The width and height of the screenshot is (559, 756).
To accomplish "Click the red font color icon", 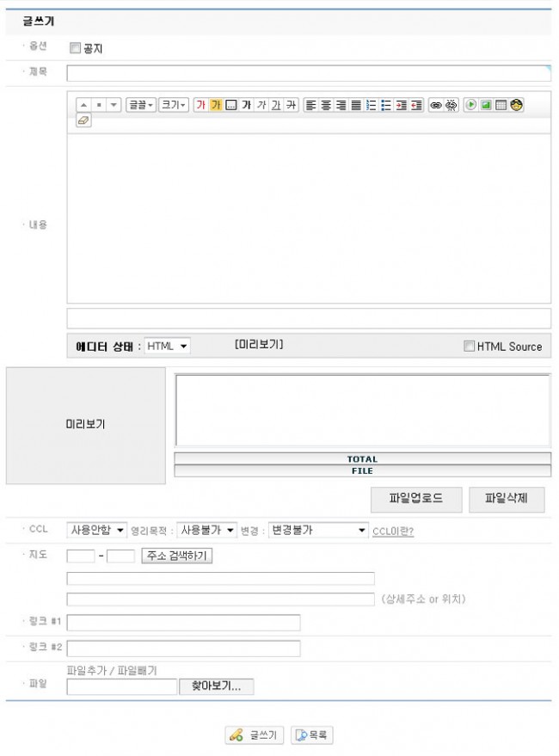I will tap(200, 105).
